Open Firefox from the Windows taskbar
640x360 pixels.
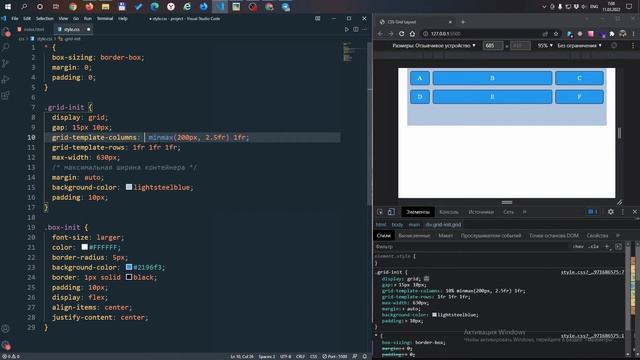89,7
